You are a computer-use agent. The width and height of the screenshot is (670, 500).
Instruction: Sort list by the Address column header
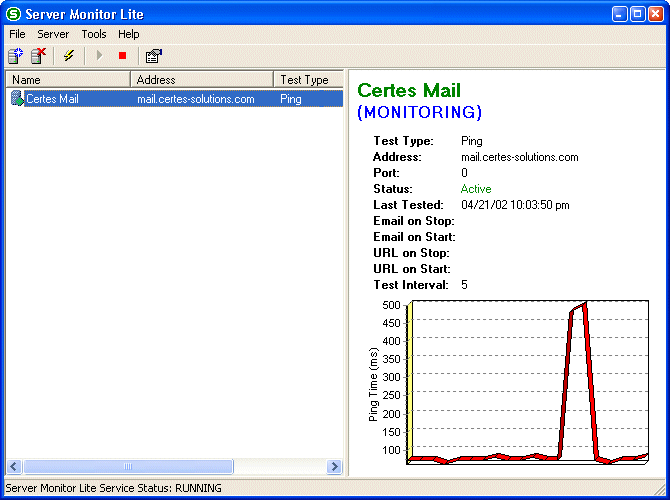tap(202, 79)
